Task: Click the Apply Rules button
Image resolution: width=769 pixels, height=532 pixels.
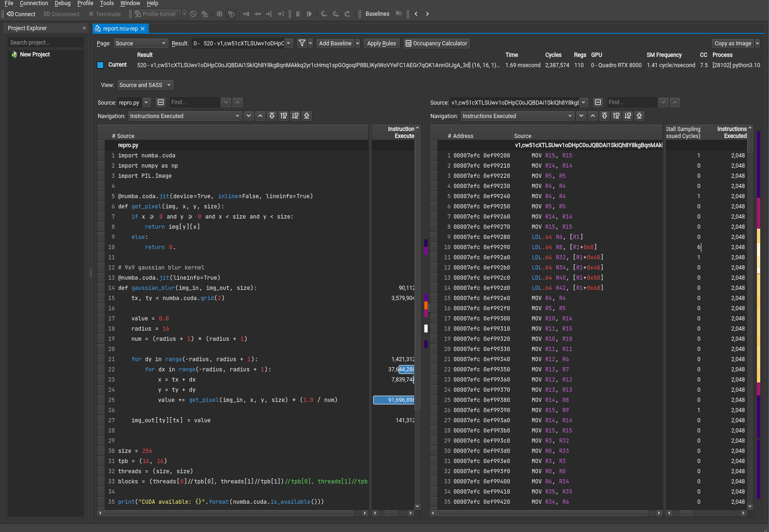Action: pos(381,43)
